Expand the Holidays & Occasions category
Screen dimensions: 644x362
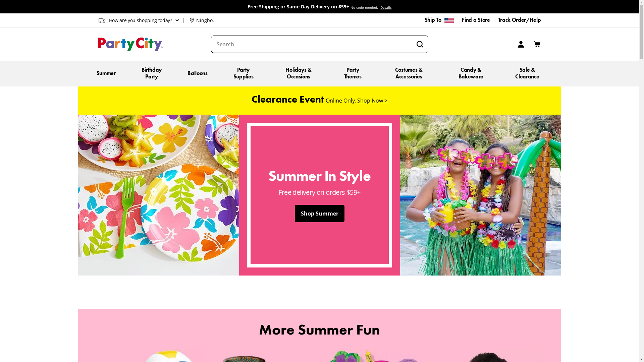[x=299, y=73]
